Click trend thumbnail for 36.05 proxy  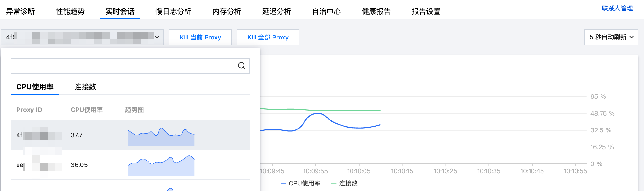(161, 166)
